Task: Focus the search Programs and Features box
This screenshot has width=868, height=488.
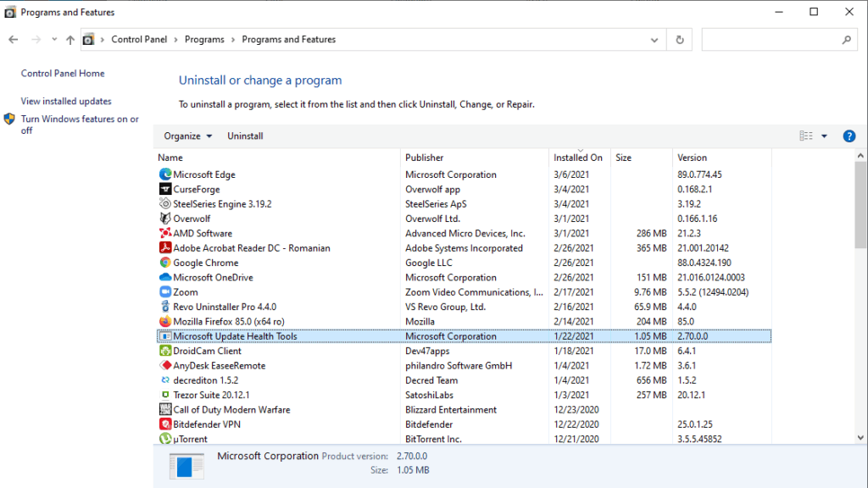Action: [780, 39]
